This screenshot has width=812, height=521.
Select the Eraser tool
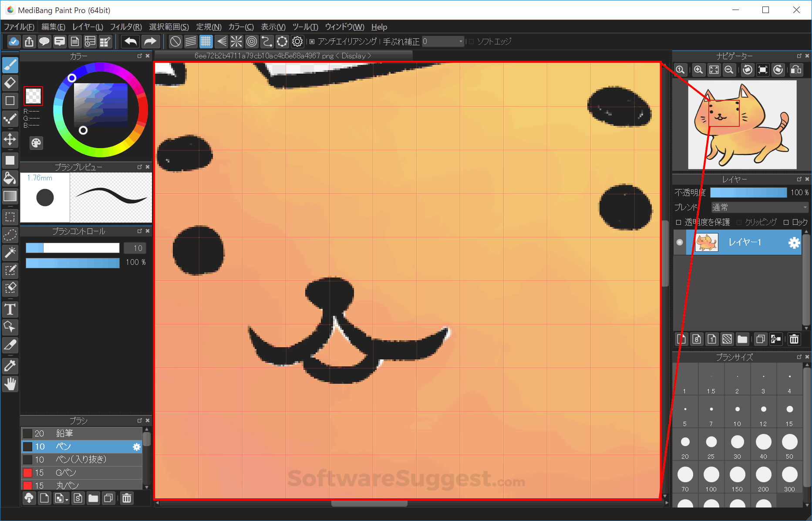[10, 83]
